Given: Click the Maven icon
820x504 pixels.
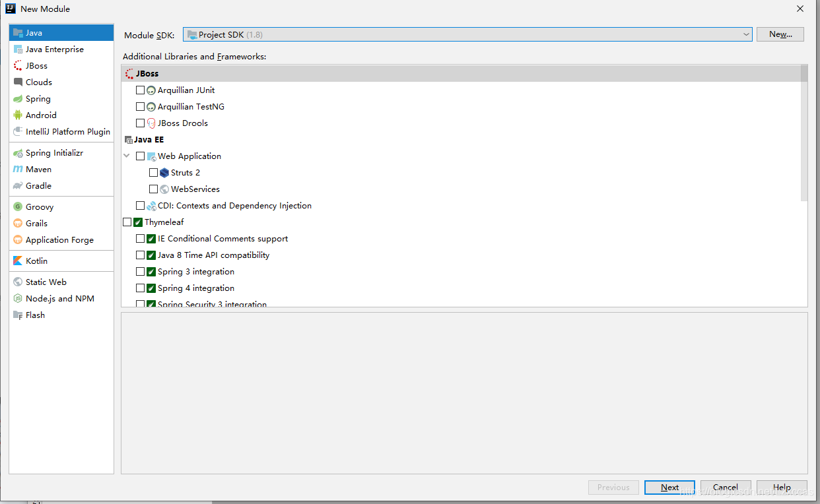Looking at the screenshot, I should coord(18,169).
